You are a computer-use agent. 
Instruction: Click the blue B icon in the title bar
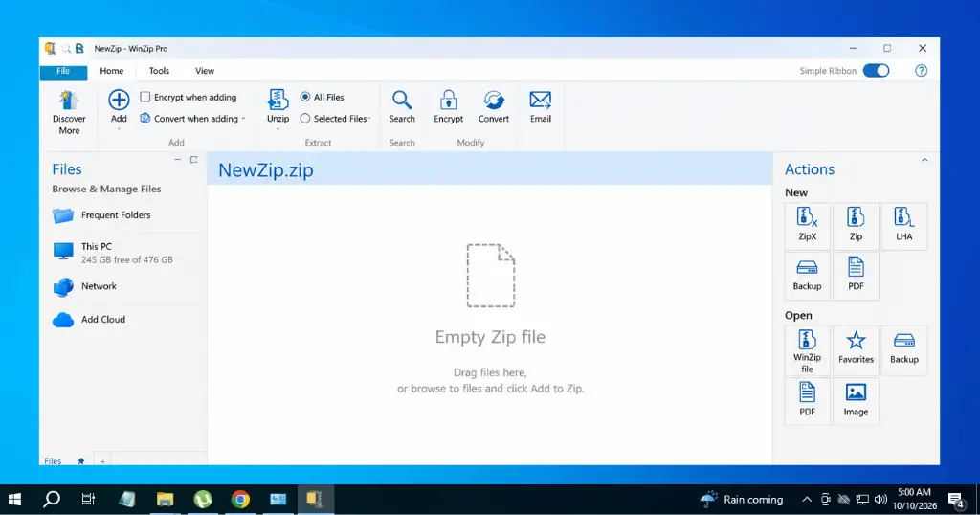(x=79, y=48)
